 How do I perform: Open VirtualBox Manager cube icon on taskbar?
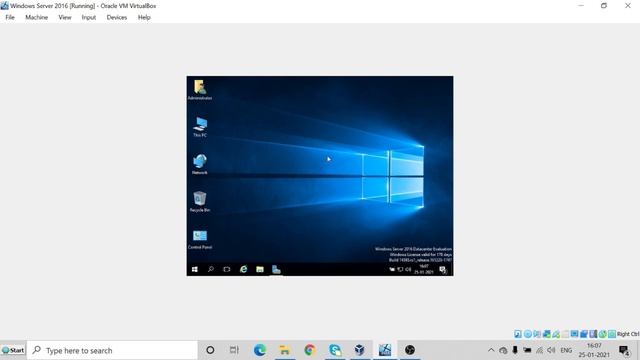click(360, 350)
